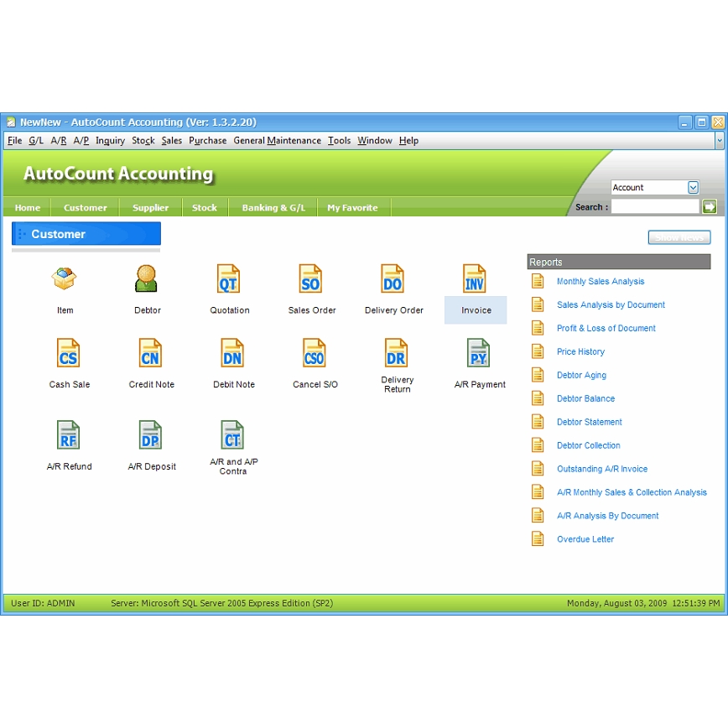This screenshot has width=728, height=728.
Task: Open the Cash Sale icon
Action: [x=69, y=354]
